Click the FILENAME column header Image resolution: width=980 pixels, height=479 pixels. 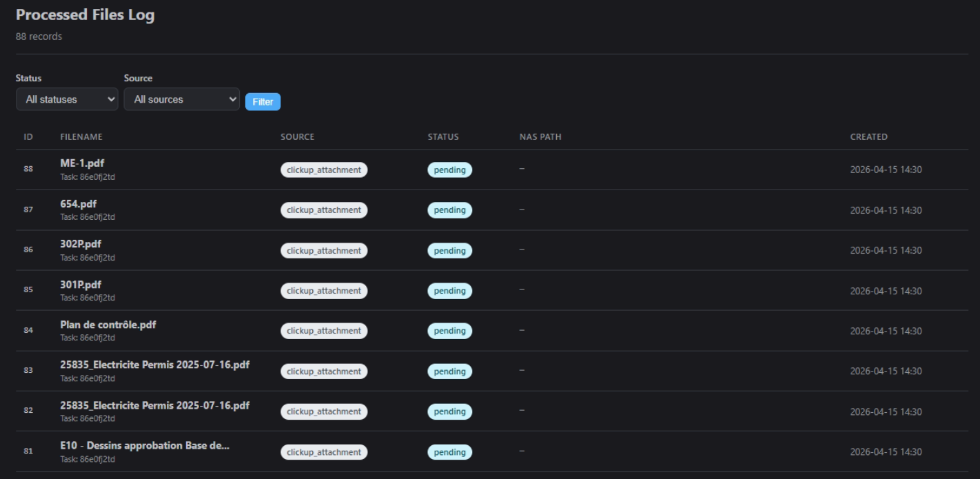point(81,137)
